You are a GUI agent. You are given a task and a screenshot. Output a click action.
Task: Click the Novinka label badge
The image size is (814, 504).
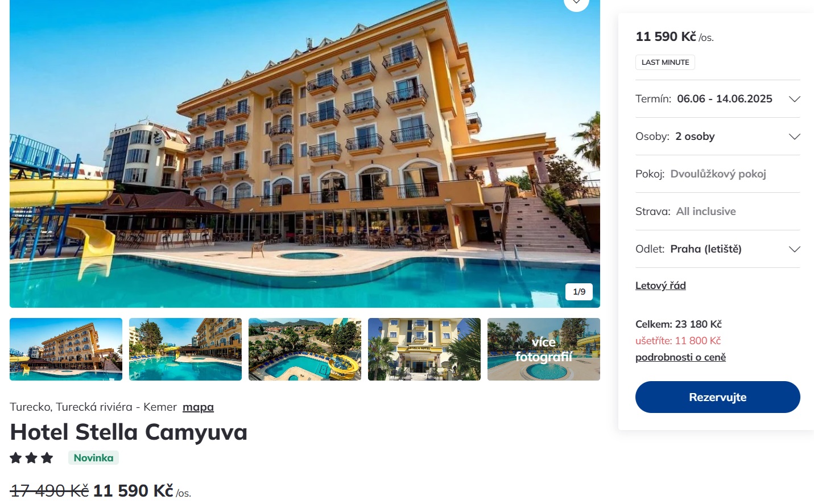point(93,458)
